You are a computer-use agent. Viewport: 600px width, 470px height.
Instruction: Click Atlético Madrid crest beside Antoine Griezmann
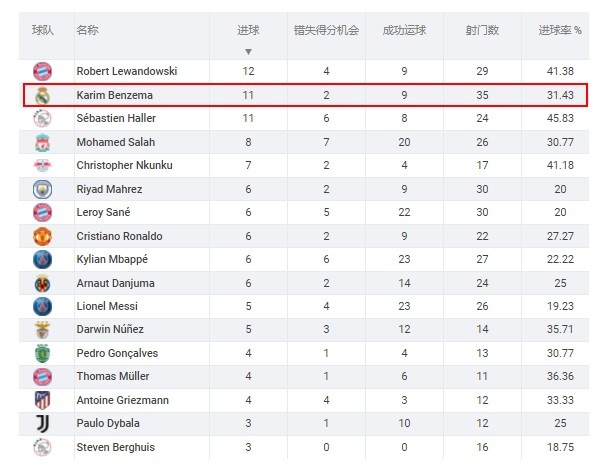42,400
